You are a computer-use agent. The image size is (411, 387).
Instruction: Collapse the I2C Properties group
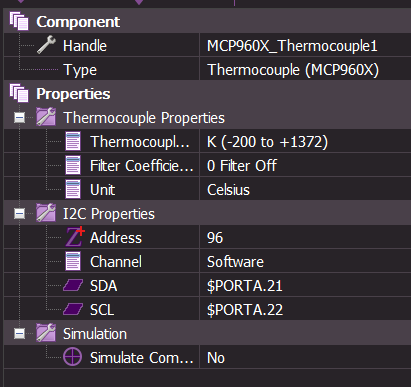pos(19,213)
